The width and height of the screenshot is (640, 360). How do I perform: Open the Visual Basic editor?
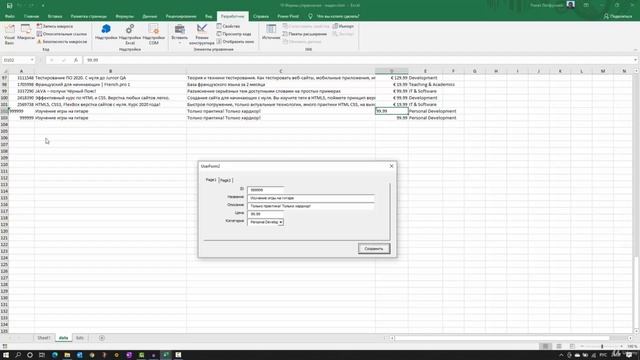coord(9,34)
